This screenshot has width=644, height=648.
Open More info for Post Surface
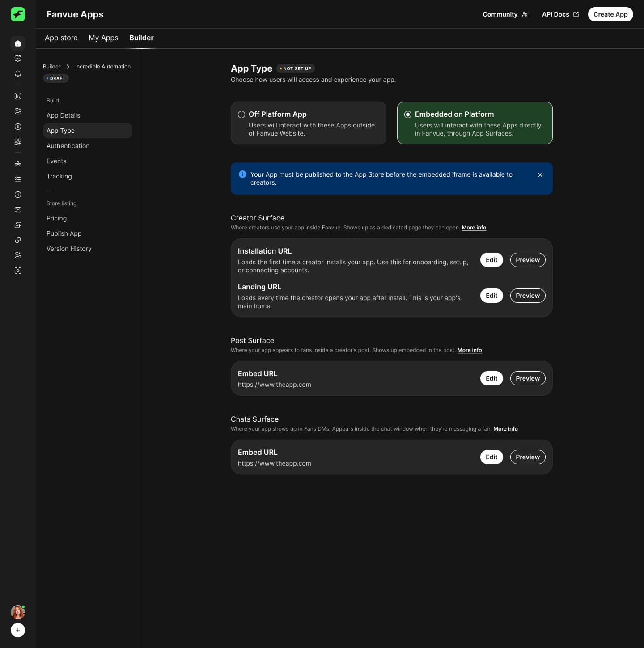tap(470, 350)
